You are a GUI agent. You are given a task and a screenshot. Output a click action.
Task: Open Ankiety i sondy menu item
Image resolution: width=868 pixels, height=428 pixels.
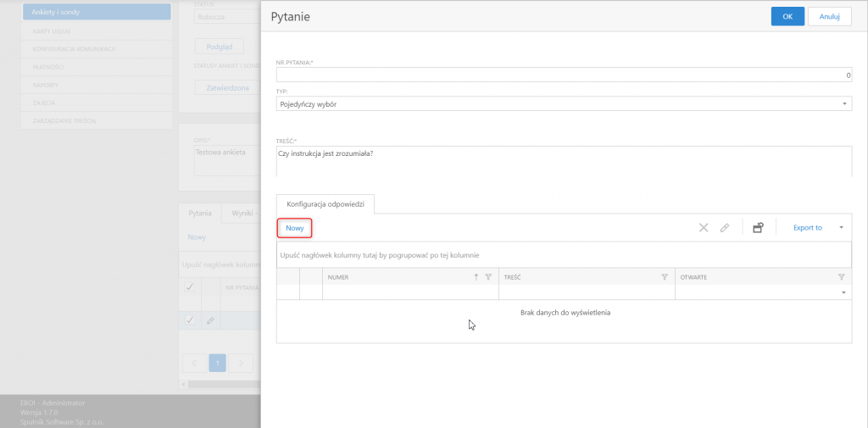(x=97, y=12)
